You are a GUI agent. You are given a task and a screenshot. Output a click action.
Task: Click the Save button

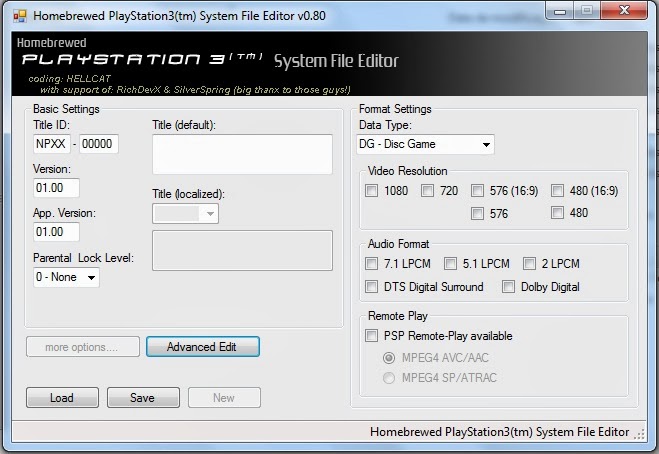coord(143,397)
